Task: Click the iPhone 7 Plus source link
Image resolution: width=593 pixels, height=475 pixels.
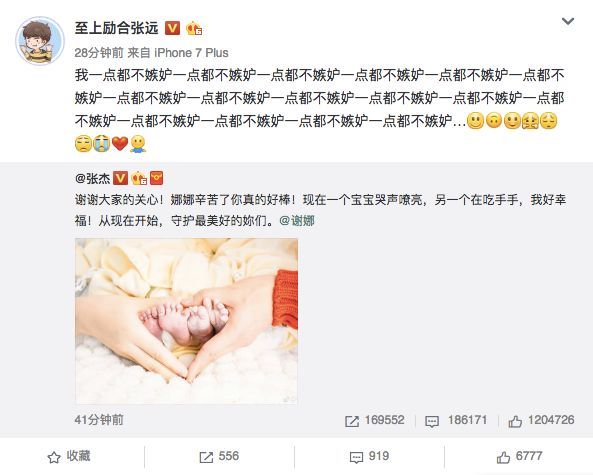Action: point(191,53)
